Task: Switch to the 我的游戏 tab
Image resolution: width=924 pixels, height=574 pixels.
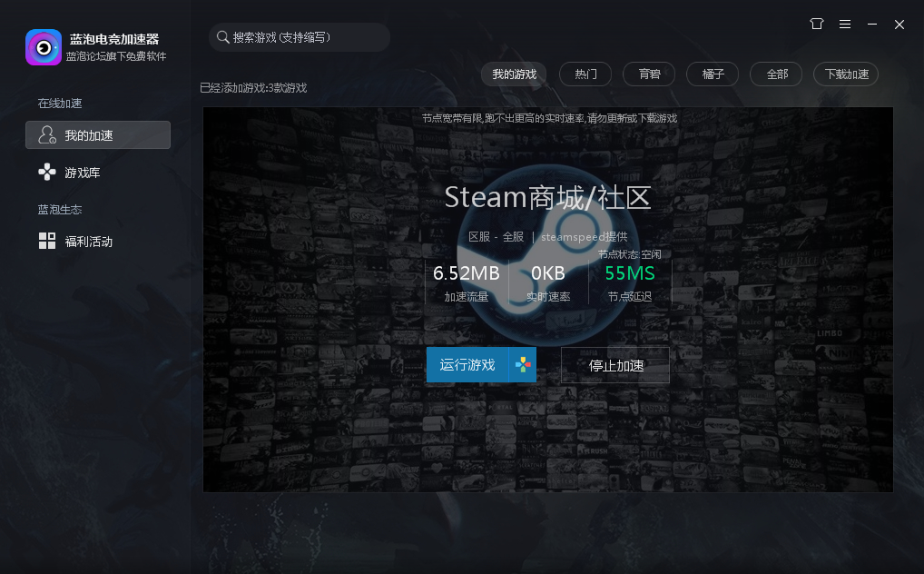Action: coord(514,74)
